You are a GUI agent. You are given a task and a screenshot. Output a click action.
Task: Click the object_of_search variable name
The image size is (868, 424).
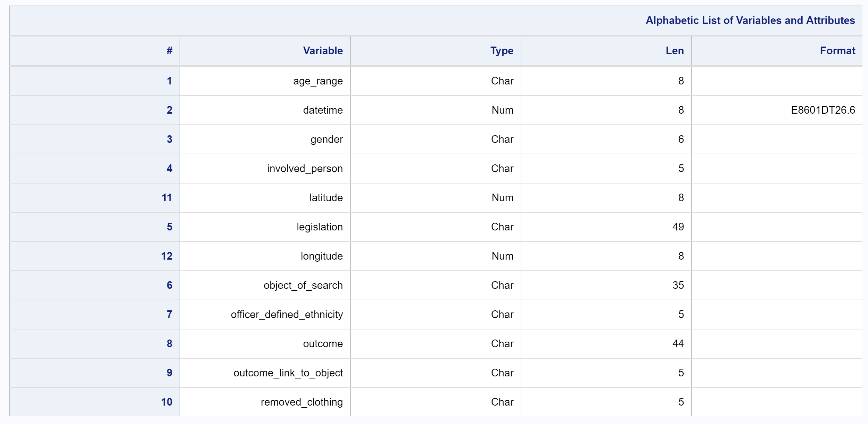point(303,285)
